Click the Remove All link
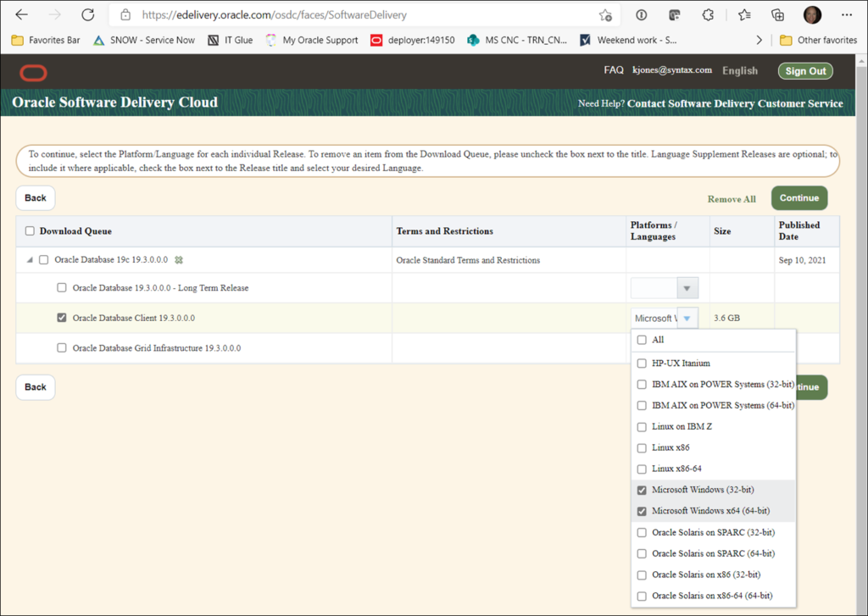 pos(731,199)
